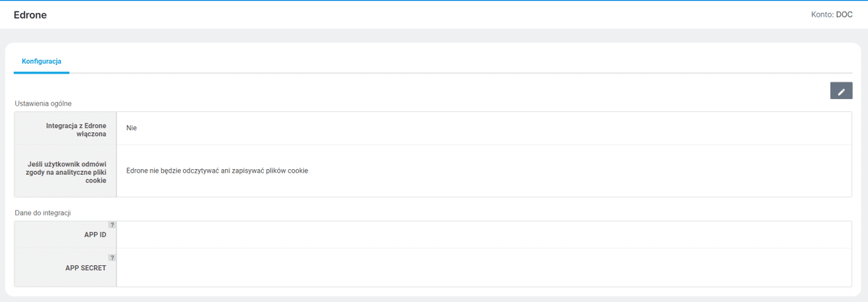Click the APP SECRET label
Image resolution: width=868 pixels, height=302 pixels.
pyautogui.click(x=86, y=267)
